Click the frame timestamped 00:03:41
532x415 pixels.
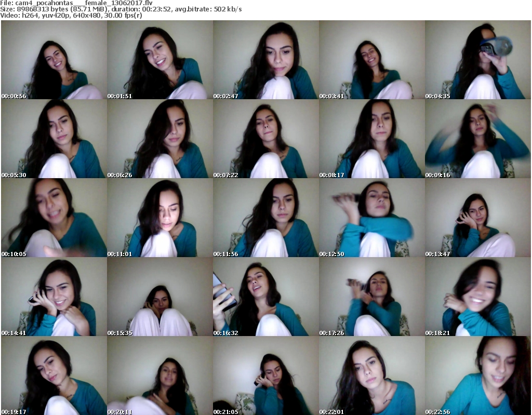point(372,60)
